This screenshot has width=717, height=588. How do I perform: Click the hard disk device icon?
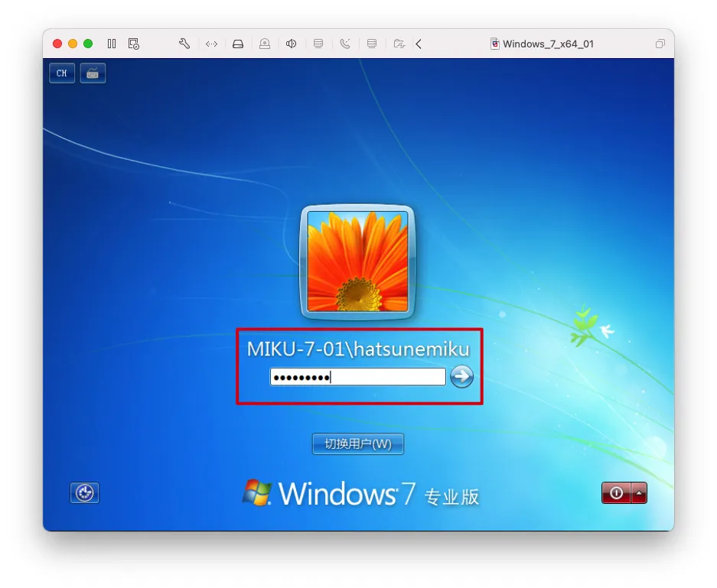238,44
